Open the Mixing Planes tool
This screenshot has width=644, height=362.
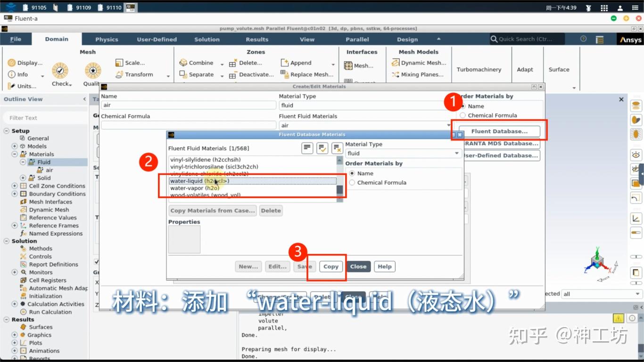click(417, 74)
